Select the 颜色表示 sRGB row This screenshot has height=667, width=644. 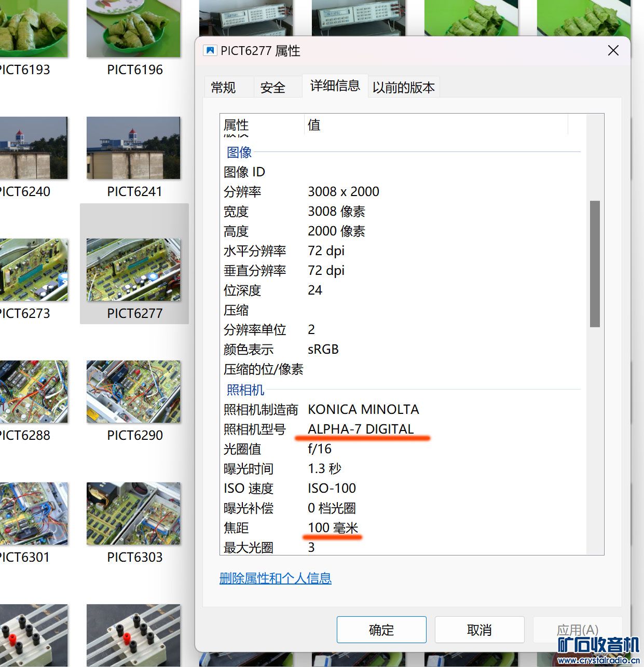coord(402,349)
